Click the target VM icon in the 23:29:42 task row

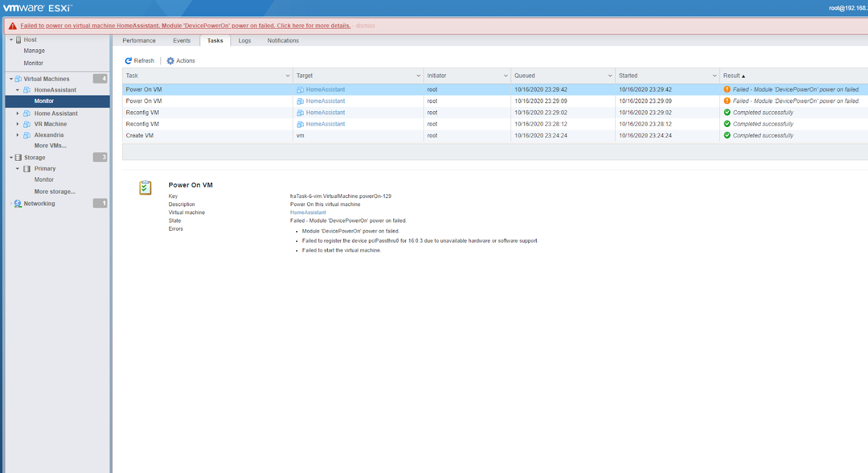point(300,90)
